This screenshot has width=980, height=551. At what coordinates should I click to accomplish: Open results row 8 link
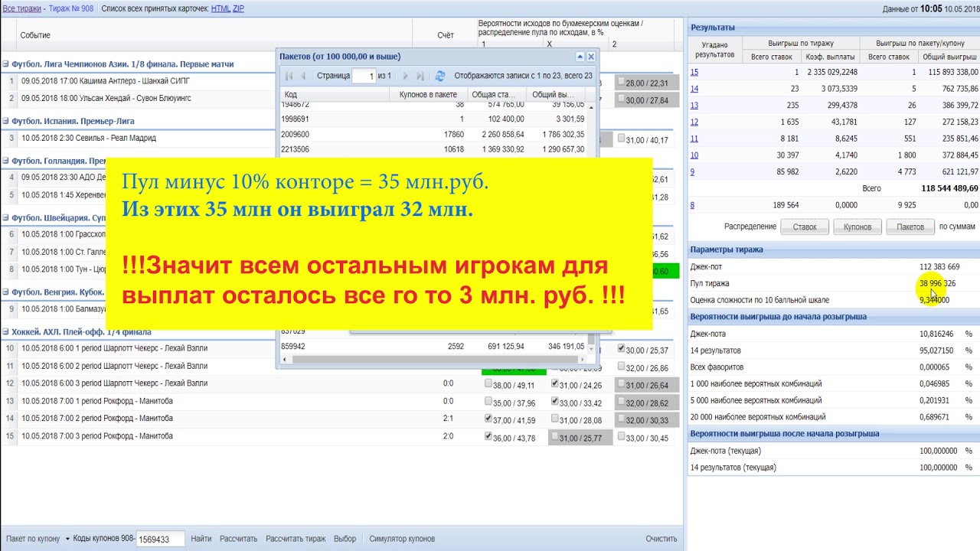692,205
